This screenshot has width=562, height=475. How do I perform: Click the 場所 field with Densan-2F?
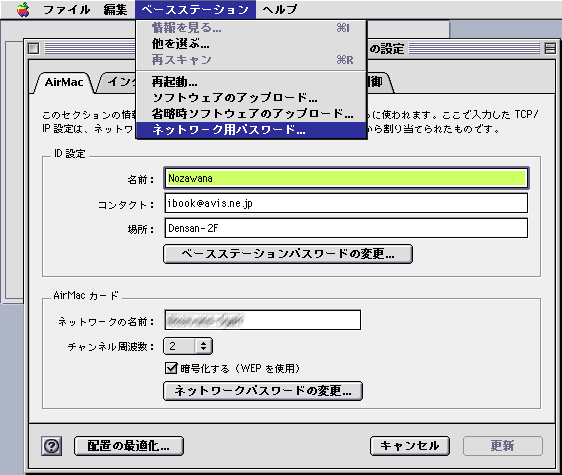click(x=346, y=228)
